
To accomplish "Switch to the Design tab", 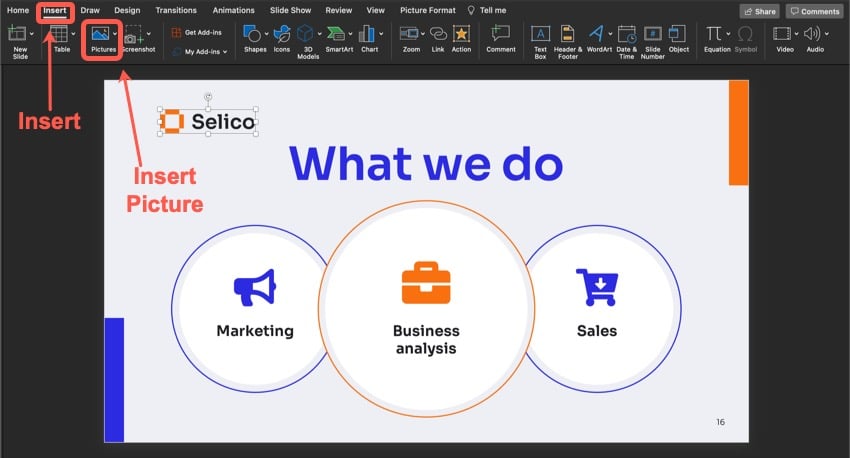I will coord(127,10).
